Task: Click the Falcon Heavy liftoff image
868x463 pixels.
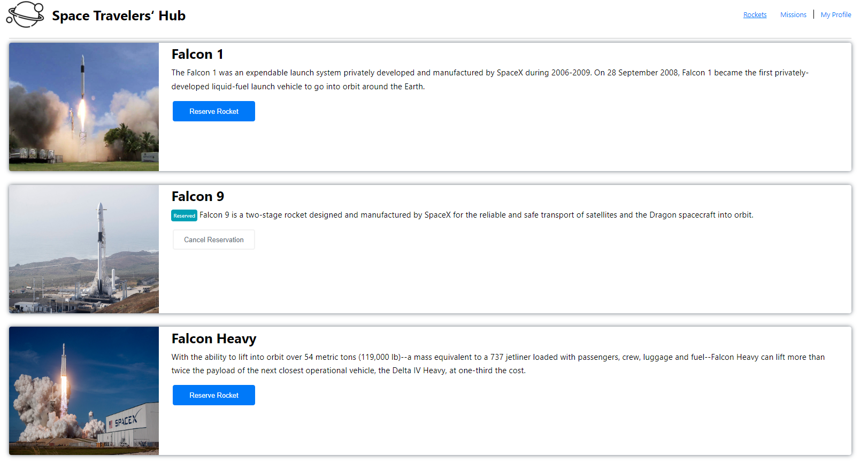Action: [x=84, y=391]
